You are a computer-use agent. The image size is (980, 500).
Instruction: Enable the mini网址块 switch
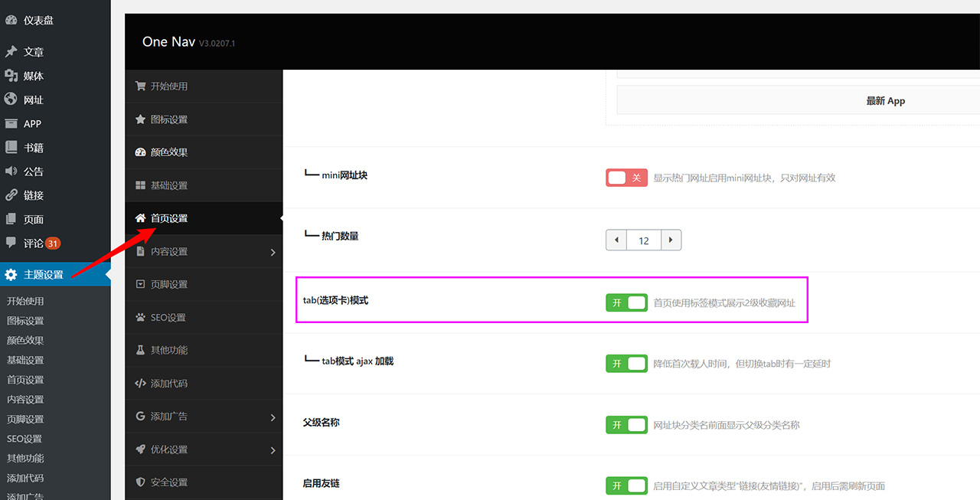click(x=626, y=177)
